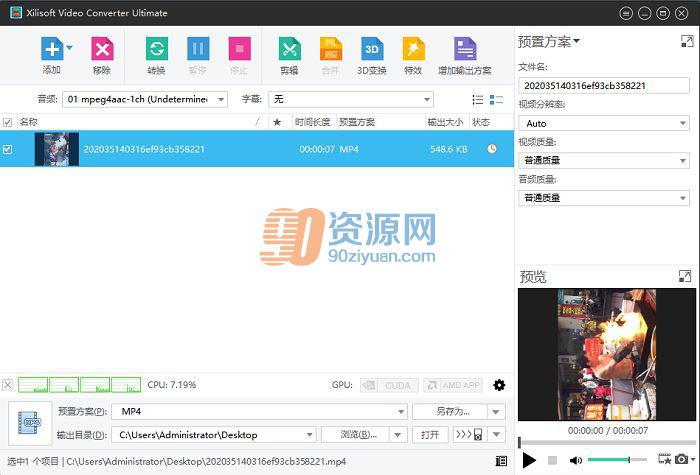Viewport: 700px width, 475px height.
Task: Stop the preview playback
Action: pos(552,460)
